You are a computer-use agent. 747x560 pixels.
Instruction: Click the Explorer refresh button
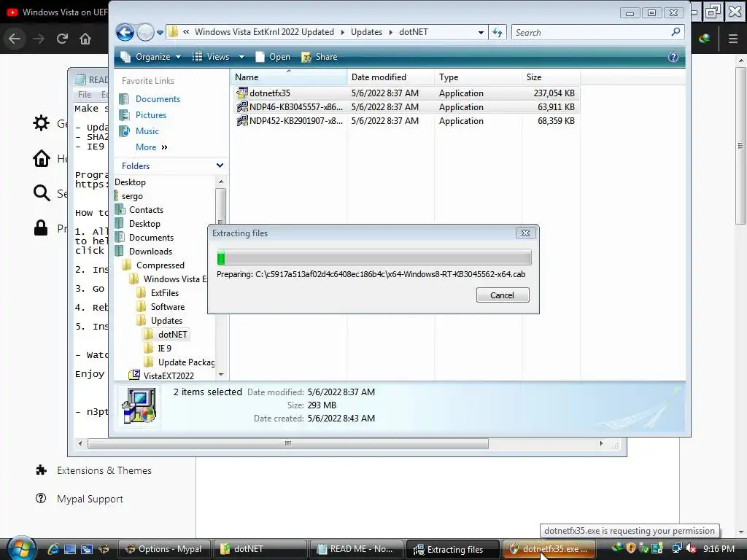coord(498,32)
